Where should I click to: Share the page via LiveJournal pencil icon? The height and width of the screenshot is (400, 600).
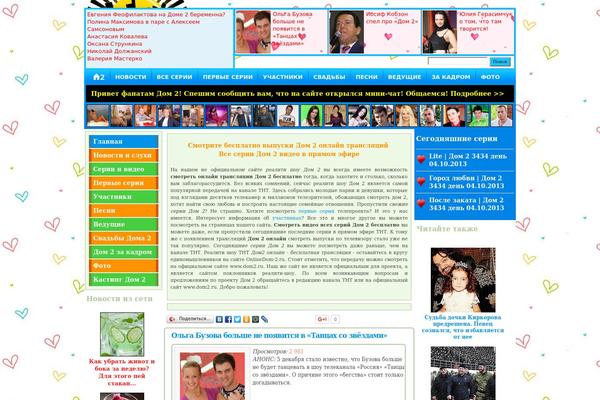click(264, 319)
